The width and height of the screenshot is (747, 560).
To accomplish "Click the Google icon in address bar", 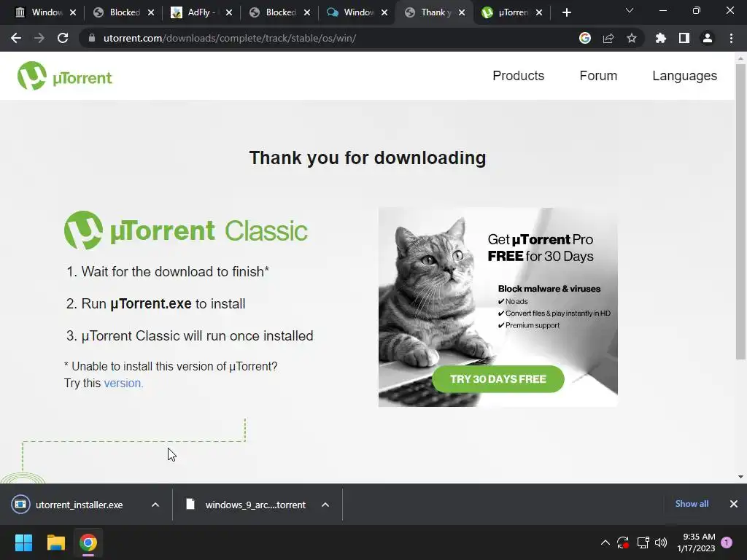I will point(585,38).
